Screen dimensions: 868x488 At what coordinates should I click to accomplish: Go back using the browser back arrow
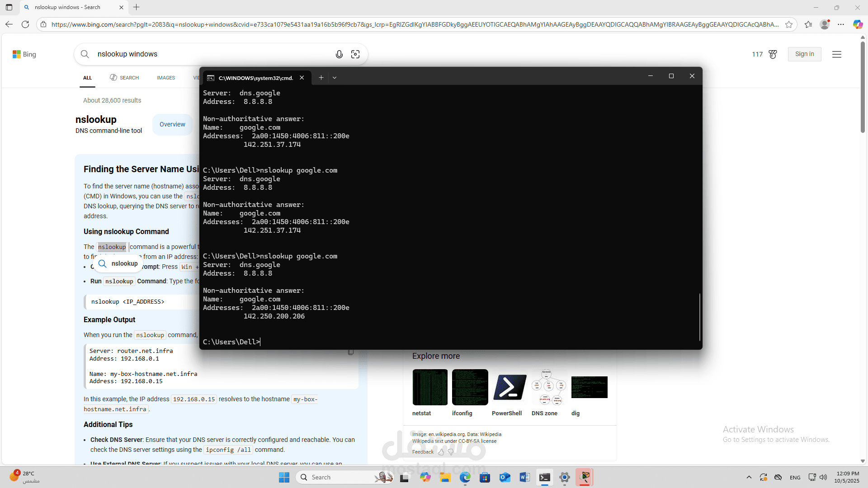pos(9,24)
